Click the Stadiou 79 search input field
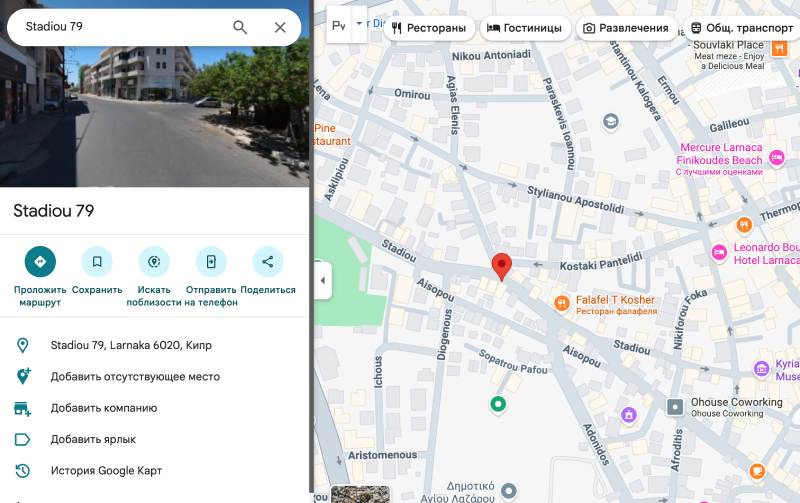Viewport: 800px width, 503px height. click(x=120, y=27)
